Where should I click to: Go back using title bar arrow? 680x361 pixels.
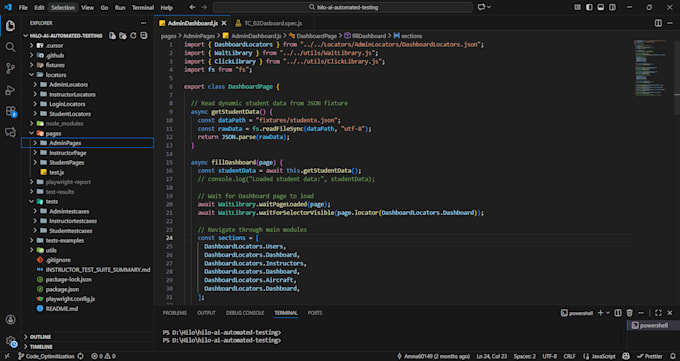point(193,7)
